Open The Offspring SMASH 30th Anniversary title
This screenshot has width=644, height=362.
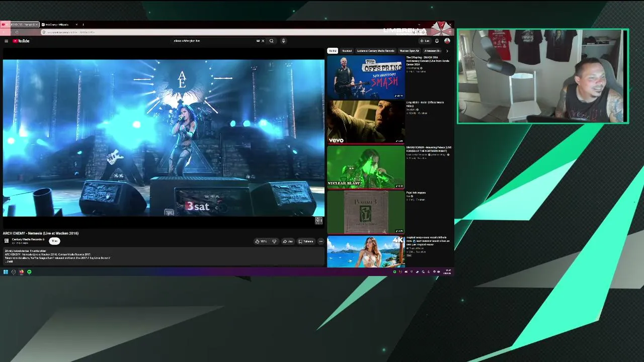point(428,61)
